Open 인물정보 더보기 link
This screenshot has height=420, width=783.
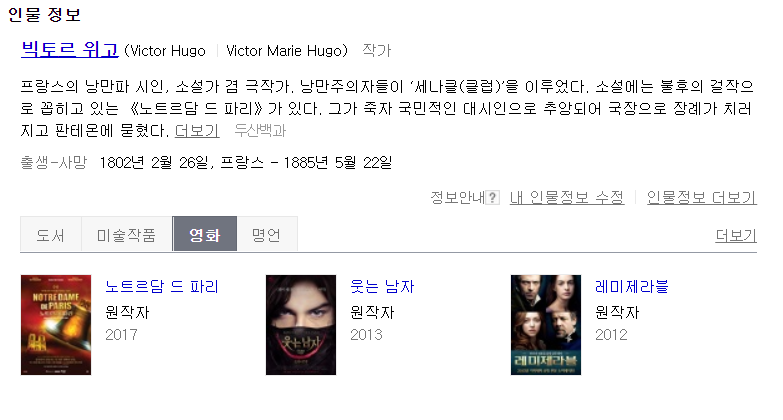click(702, 198)
